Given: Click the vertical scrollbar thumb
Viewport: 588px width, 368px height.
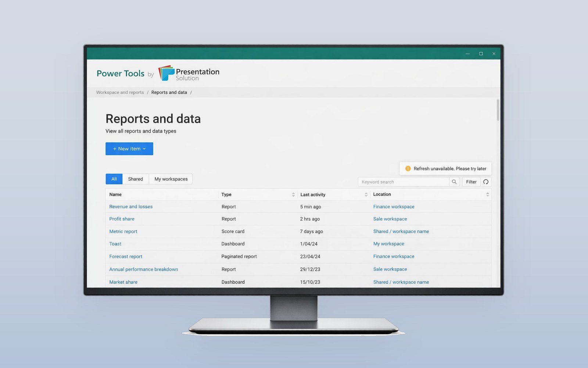Looking at the screenshot, I should click(498, 110).
